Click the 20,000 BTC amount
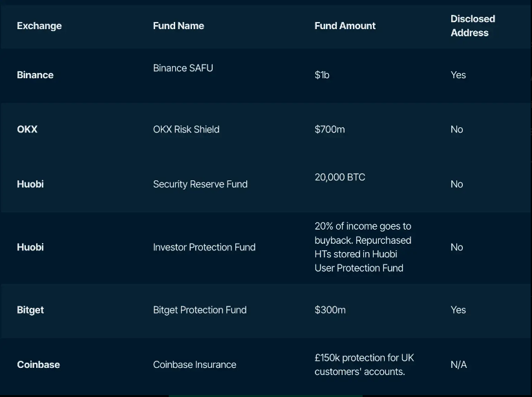Image resolution: width=532 pixels, height=397 pixels. (x=340, y=177)
